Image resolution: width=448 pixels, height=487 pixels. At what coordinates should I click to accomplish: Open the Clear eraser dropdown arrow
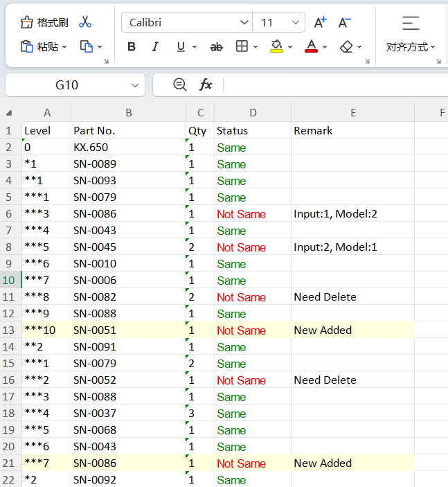359,47
